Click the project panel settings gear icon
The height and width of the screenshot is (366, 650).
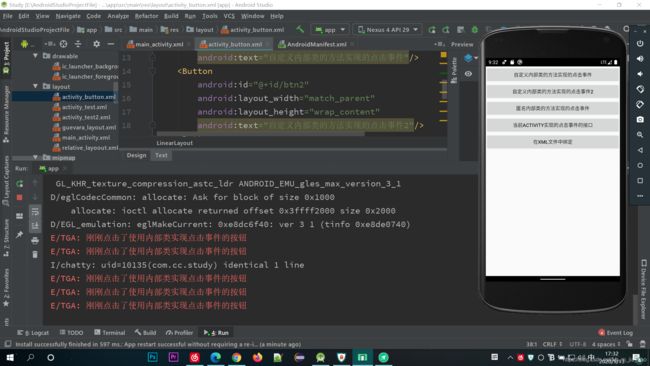pyautogui.click(x=96, y=44)
